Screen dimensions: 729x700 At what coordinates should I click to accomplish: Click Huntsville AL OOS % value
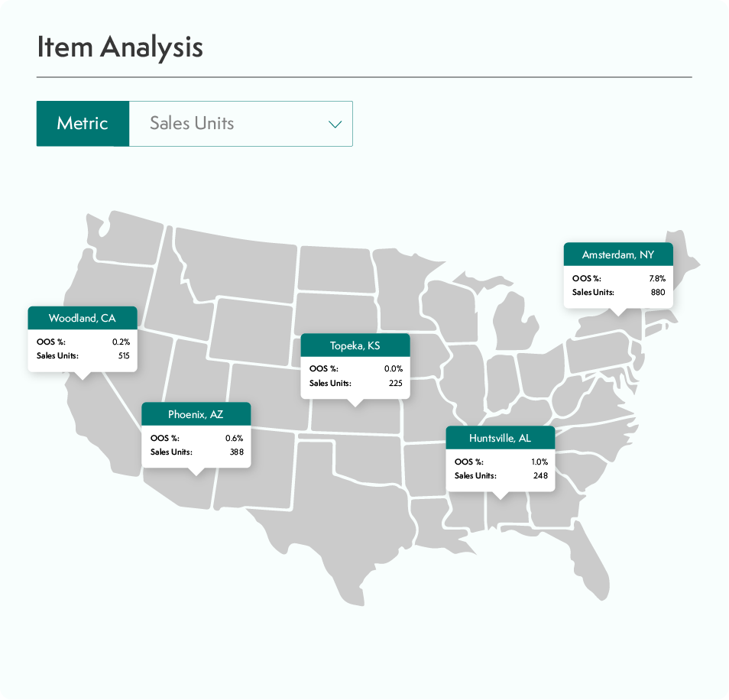pyautogui.click(x=539, y=462)
